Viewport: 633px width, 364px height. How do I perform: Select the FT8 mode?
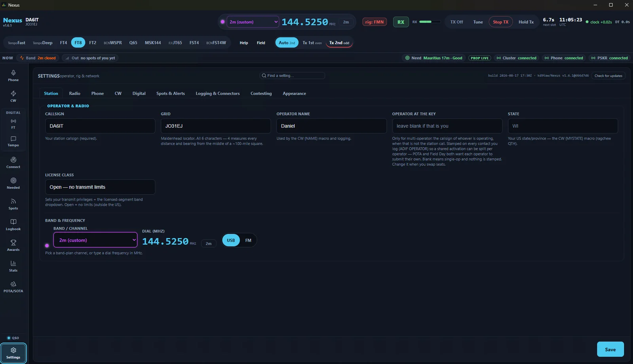(78, 43)
